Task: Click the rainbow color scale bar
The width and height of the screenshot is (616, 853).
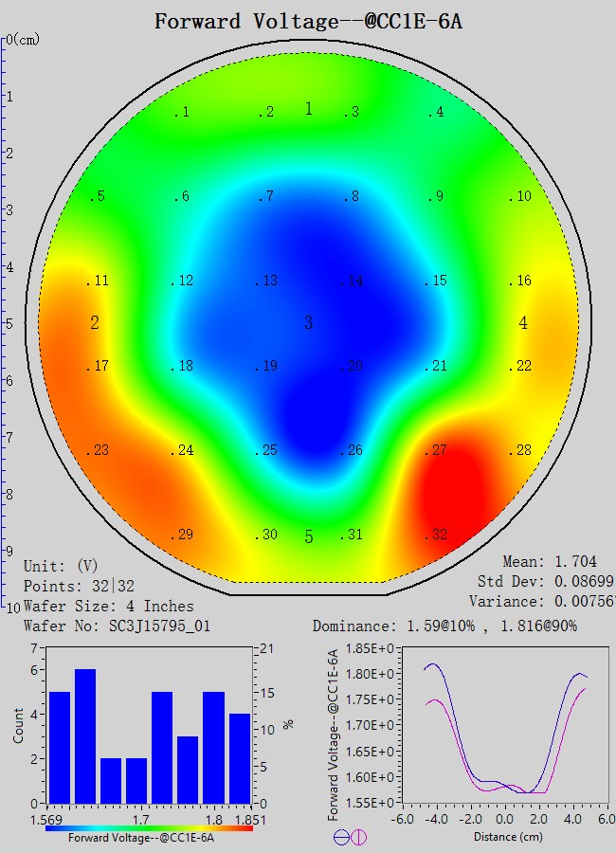Action: [150, 827]
